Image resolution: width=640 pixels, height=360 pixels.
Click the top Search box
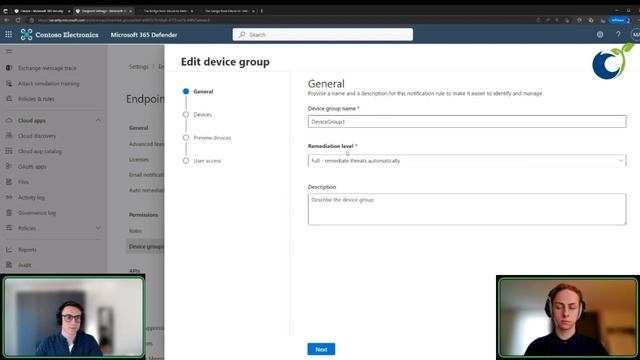[x=322, y=35]
